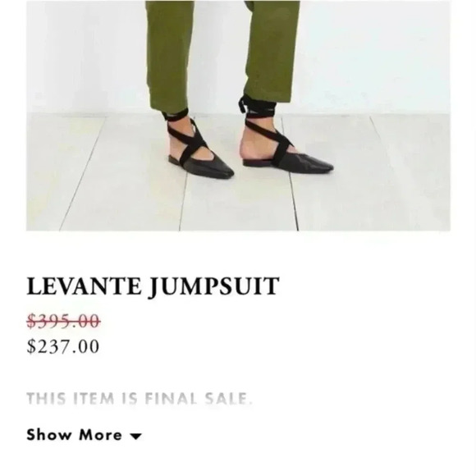The width and height of the screenshot is (476, 476).
Task: Select the word JUMPSUIT in the title
Action: pos(214,287)
